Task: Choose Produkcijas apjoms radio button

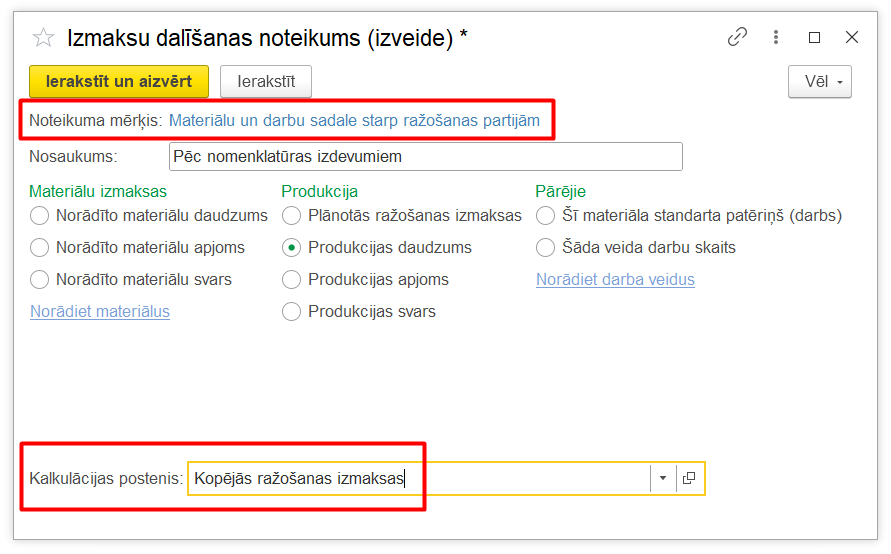Action: [292, 280]
